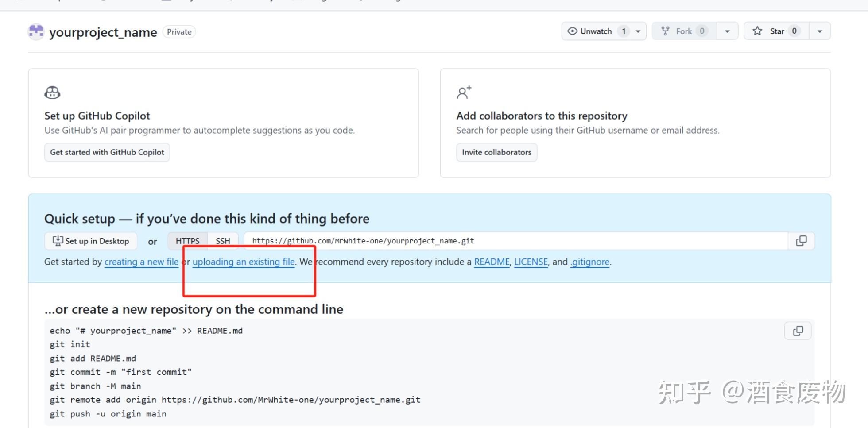Click the star icon to star the repository

(x=757, y=31)
